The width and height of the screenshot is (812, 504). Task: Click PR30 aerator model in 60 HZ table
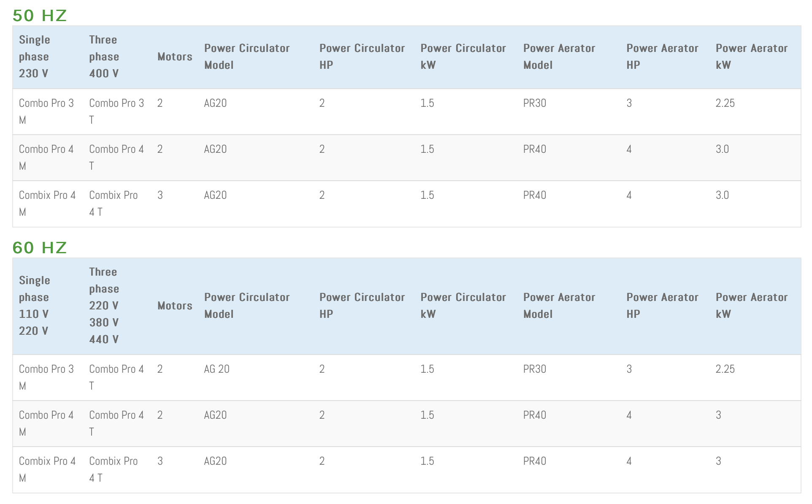pyautogui.click(x=534, y=369)
